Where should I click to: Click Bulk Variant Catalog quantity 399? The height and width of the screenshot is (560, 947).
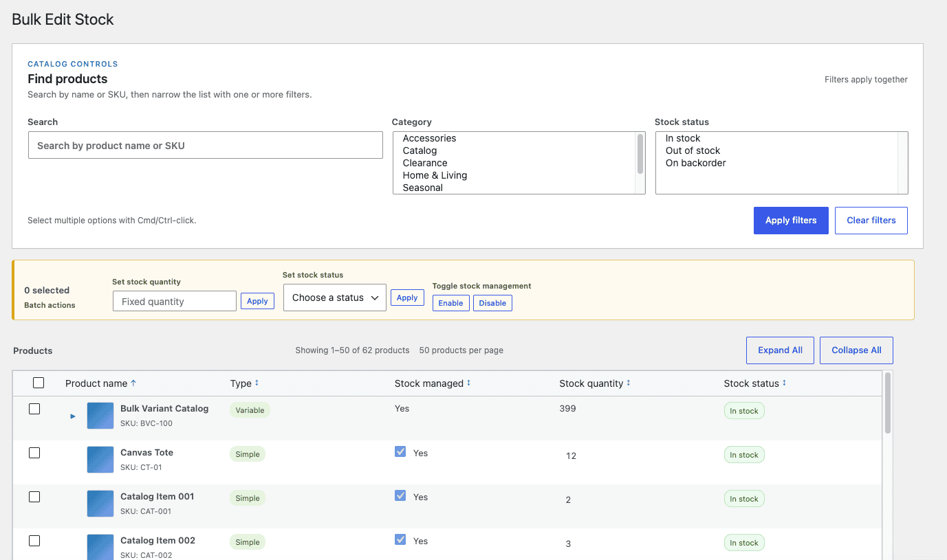click(567, 408)
